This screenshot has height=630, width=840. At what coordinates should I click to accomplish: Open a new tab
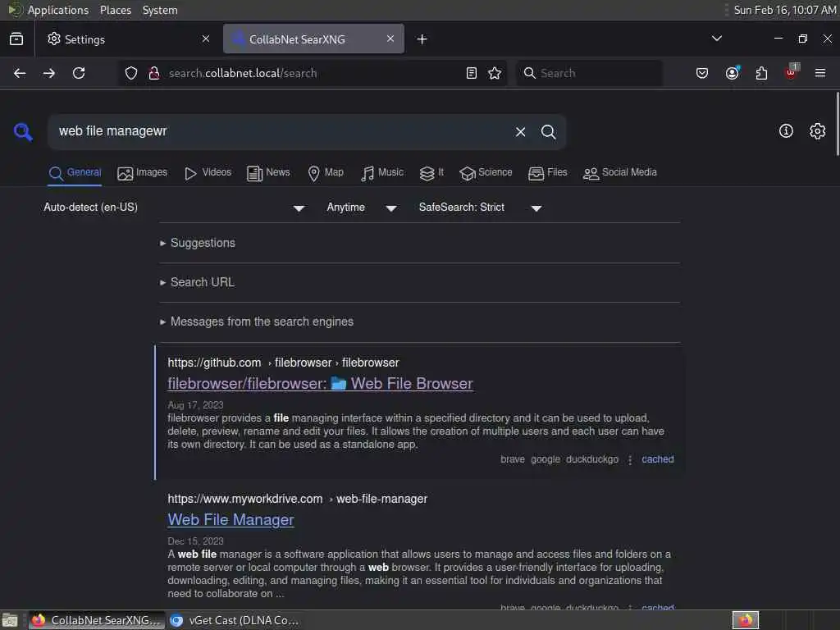pyautogui.click(x=422, y=39)
